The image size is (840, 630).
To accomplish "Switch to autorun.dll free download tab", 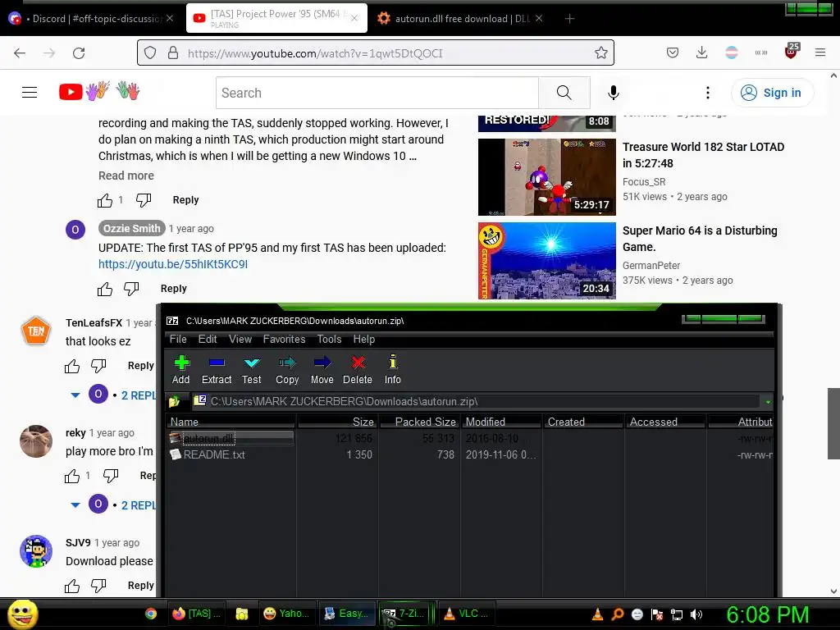I will click(x=459, y=19).
